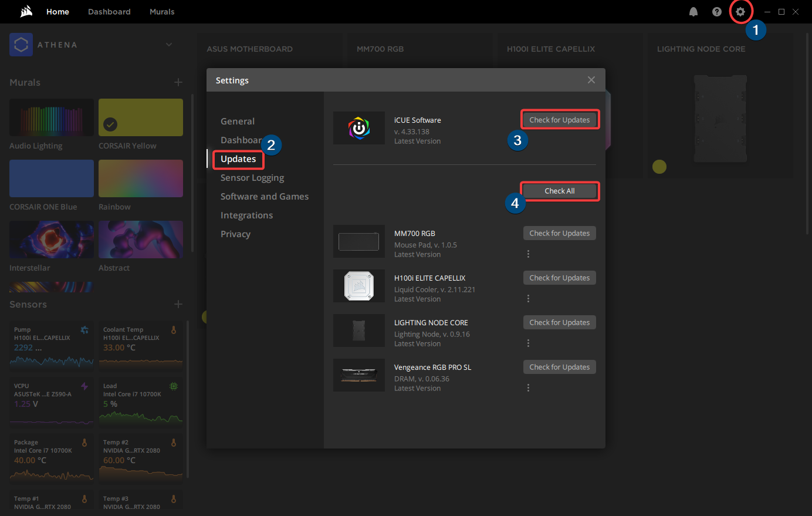Click the Vengeance RGB PRO SL RAM image
Viewport: 812px width, 516px height.
[359, 375]
